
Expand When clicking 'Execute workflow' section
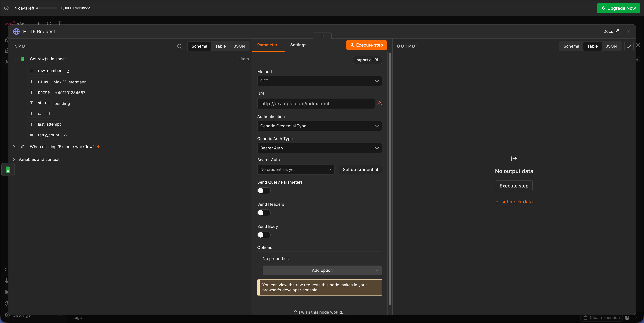tap(14, 147)
